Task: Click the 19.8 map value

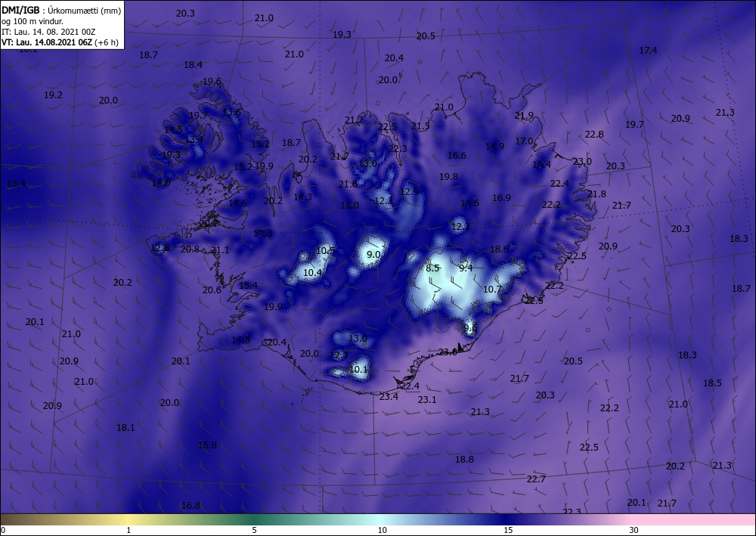Action: coord(448,176)
